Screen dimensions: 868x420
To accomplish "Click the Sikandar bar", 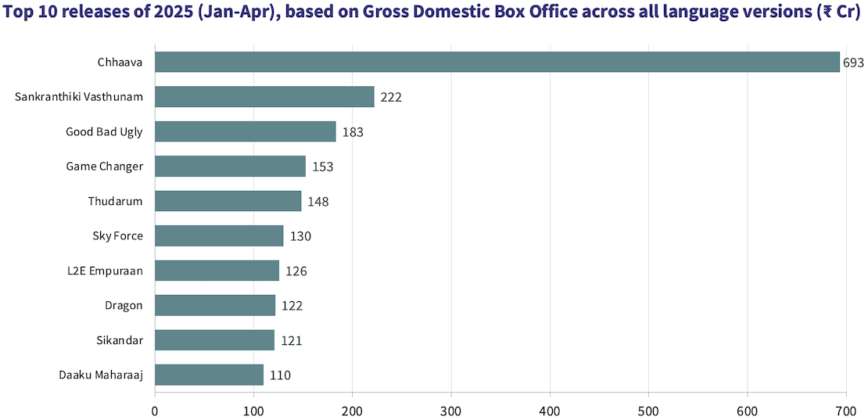I will (x=215, y=339).
